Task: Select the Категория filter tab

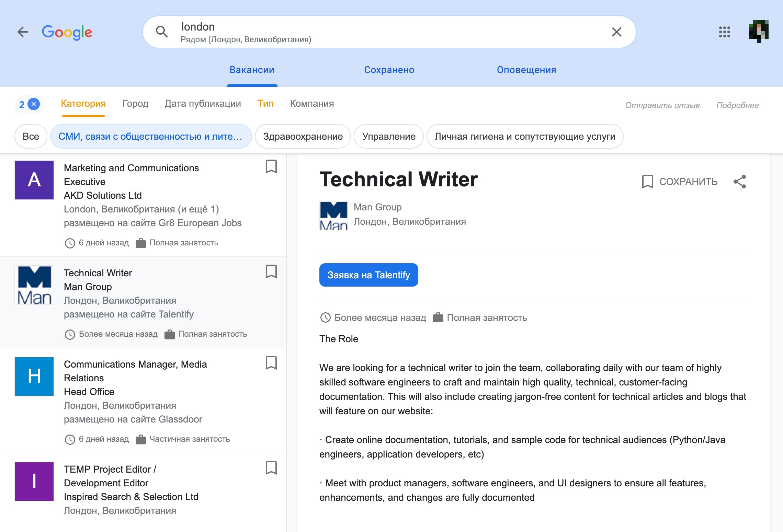Action: 83,104
